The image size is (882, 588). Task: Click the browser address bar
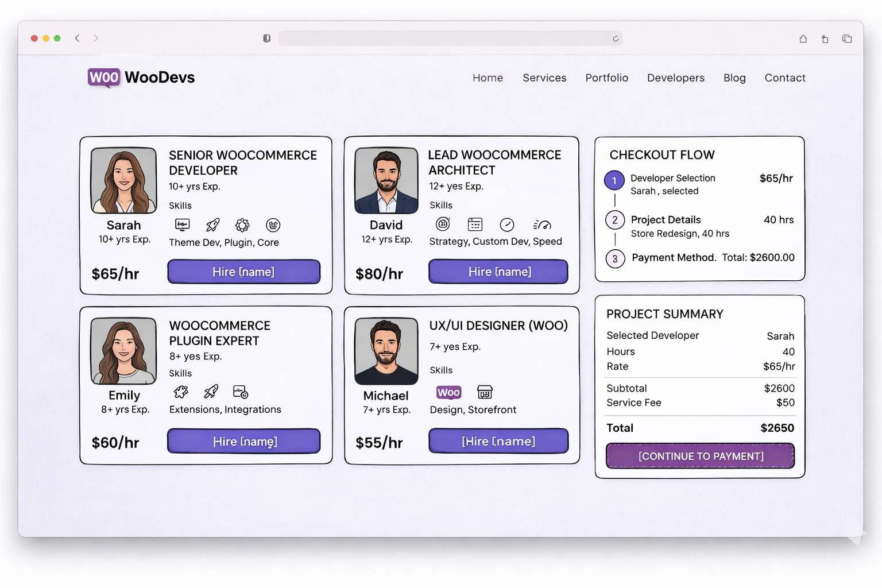[x=442, y=38]
